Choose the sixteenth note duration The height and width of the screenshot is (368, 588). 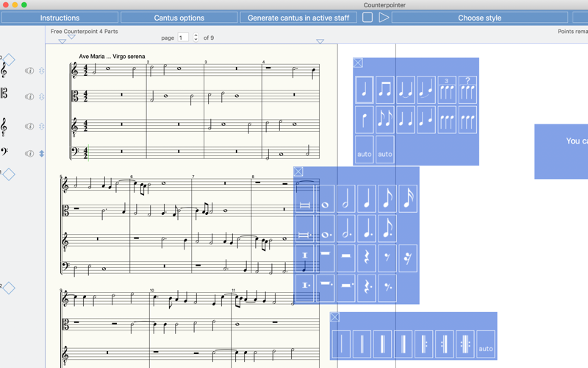point(408,199)
